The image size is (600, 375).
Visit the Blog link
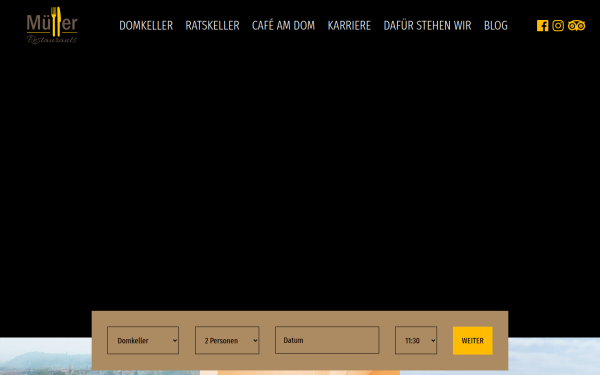click(496, 26)
